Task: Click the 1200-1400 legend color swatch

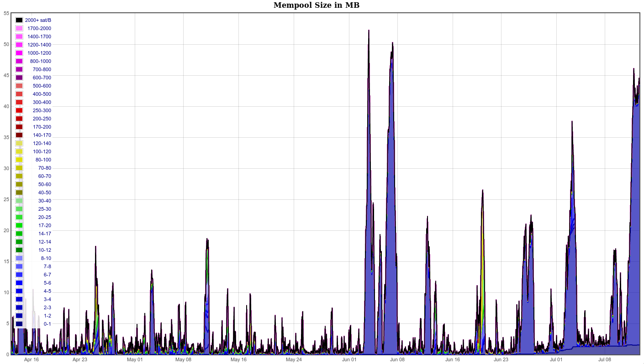Action: click(19, 45)
